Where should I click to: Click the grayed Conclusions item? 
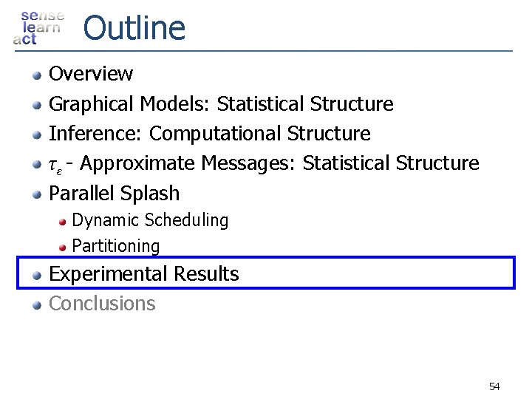tap(102, 304)
